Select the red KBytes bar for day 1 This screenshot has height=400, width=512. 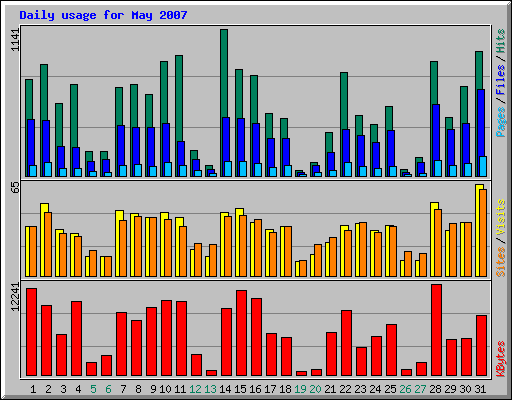click(x=31, y=332)
